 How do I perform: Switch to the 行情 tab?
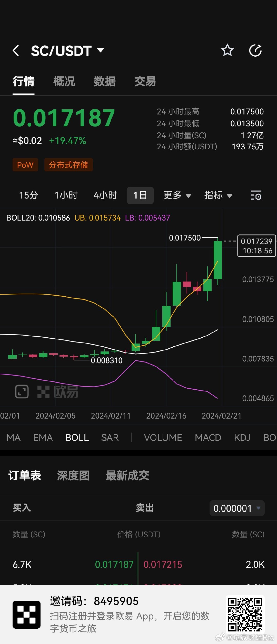pyautogui.click(x=24, y=82)
